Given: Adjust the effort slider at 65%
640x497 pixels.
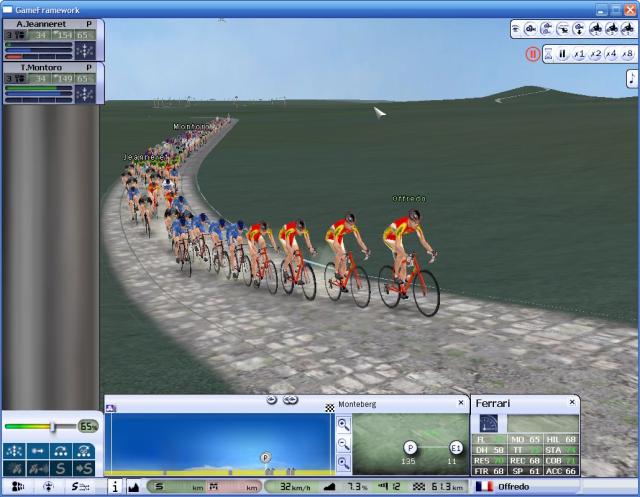Looking at the screenshot, I should tap(52, 426).
